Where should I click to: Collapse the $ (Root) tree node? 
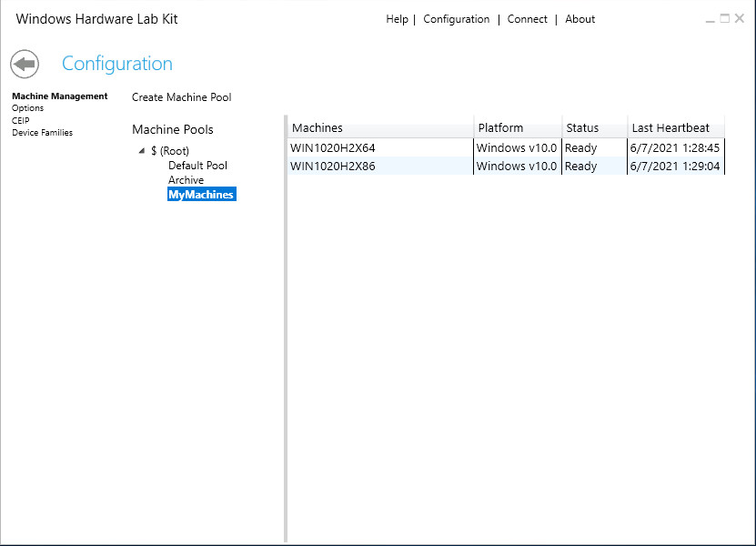[x=142, y=151]
